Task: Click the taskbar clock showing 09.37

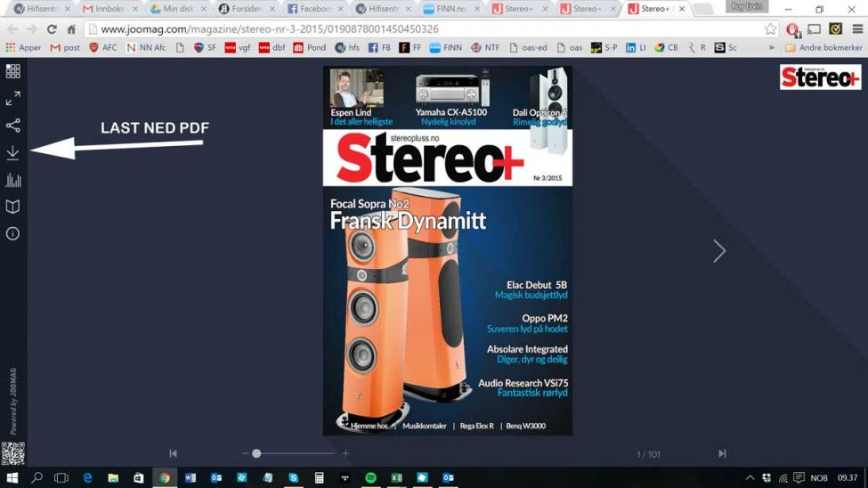Action: [848, 477]
